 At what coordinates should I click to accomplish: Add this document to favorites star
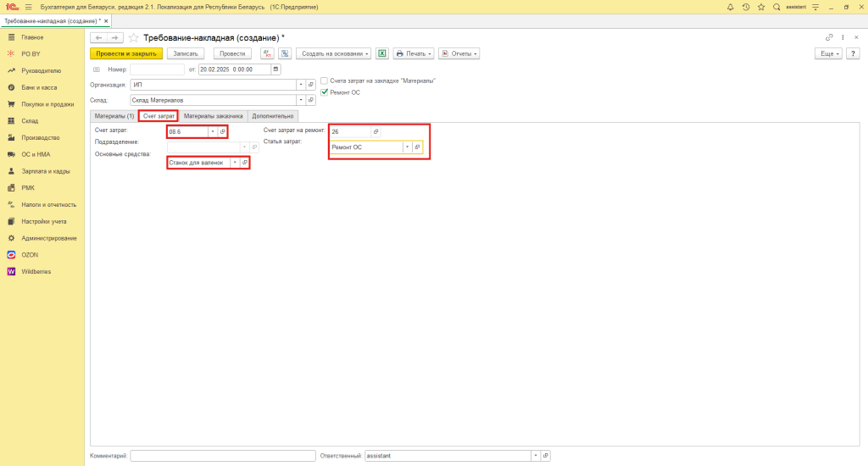click(x=133, y=37)
